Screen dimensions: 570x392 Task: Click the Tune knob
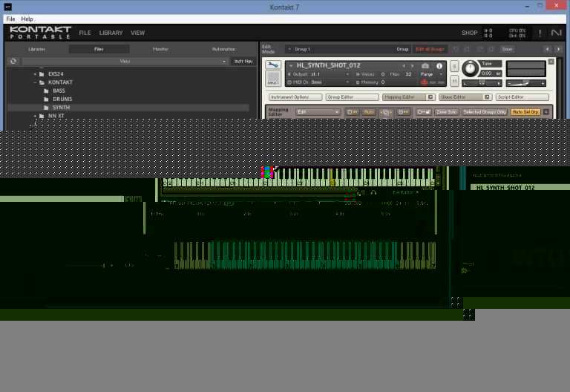[x=471, y=68]
